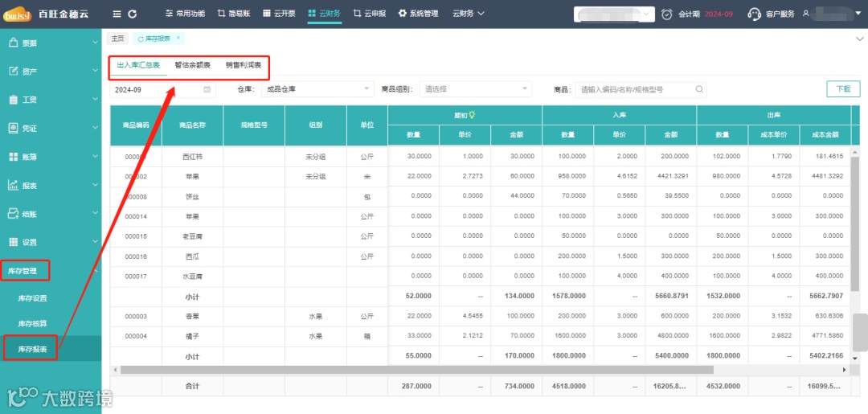Switch to 销售利润表 tab
Image resolution: width=868 pixels, height=414 pixels.
point(244,65)
